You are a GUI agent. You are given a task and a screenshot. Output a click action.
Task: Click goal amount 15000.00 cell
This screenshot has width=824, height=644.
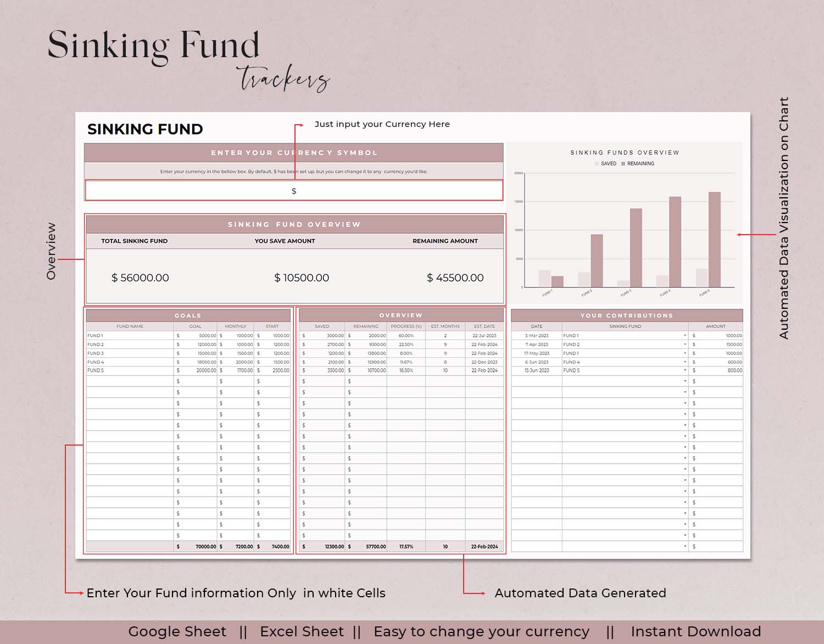(x=196, y=353)
